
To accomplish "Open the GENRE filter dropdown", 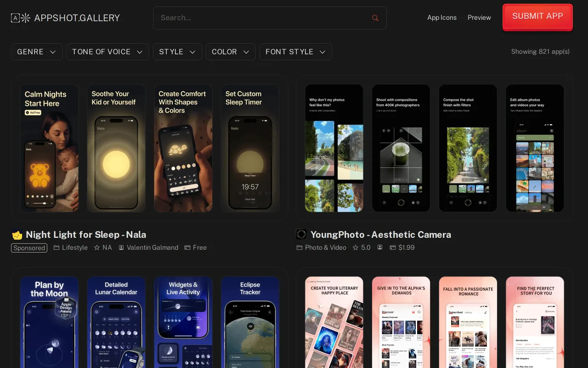I will (37, 52).
